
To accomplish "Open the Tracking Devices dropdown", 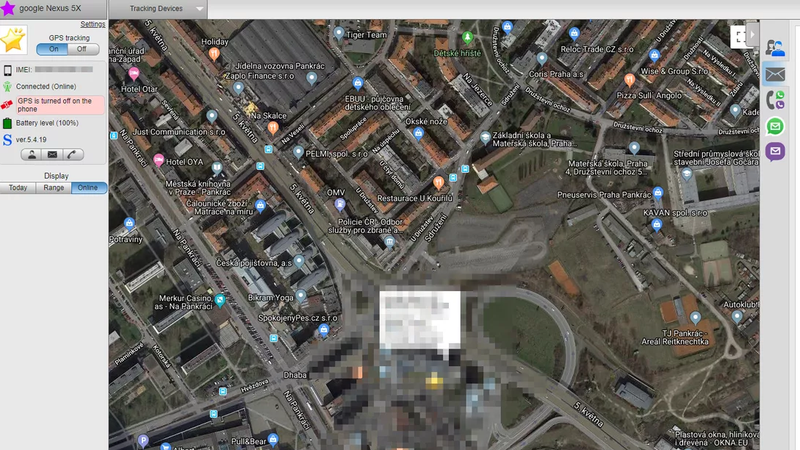I will 158,9.
